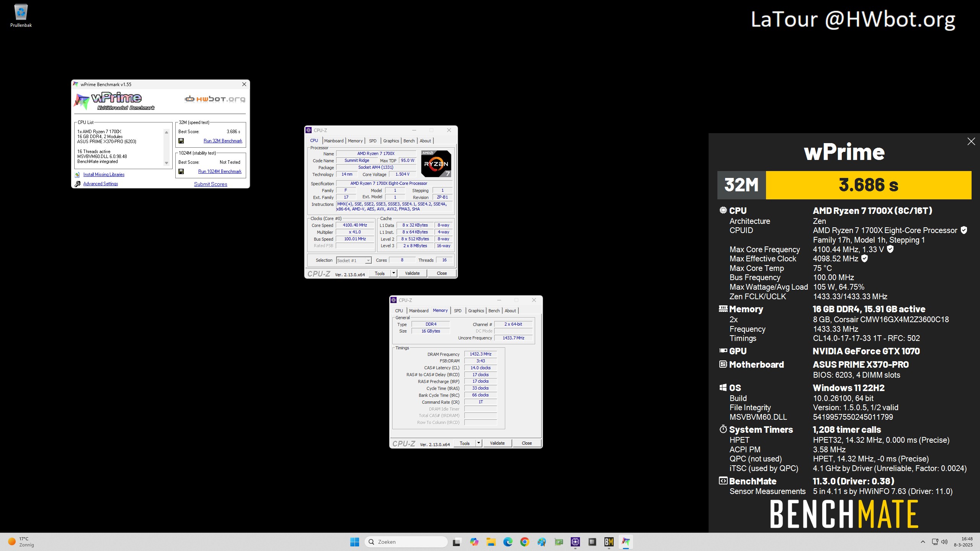Click Close in the upper CPU-Z window
Viewport: 980px width, 551px height.
click(442, 273)
